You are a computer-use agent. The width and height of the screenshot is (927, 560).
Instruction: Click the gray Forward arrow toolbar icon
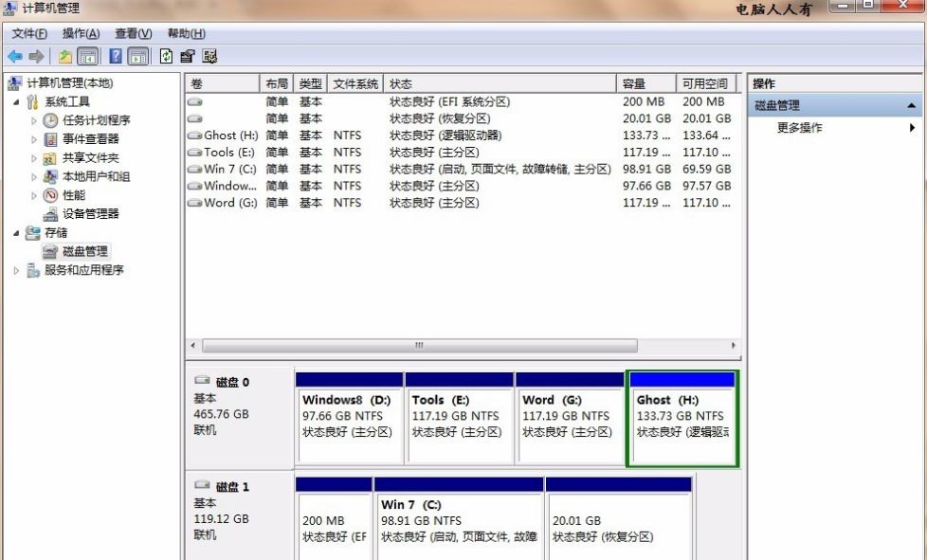tap(36, 57)
